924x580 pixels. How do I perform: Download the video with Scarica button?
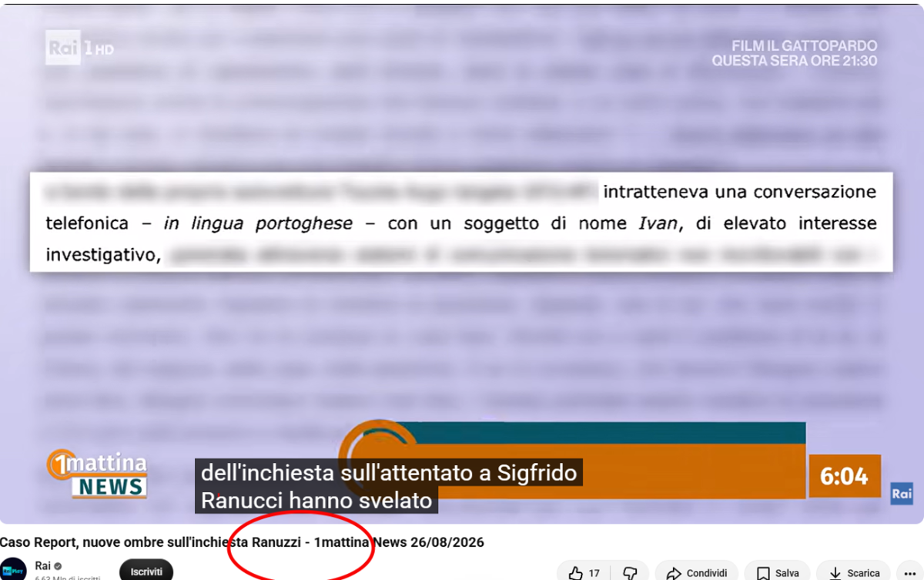(854, 572)
